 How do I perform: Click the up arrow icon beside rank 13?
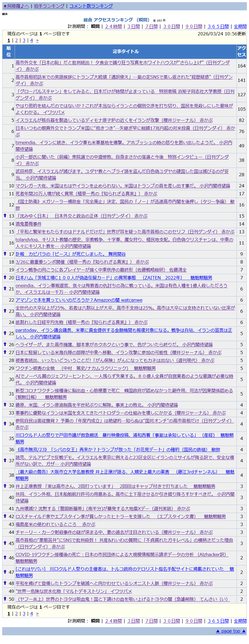5,215
